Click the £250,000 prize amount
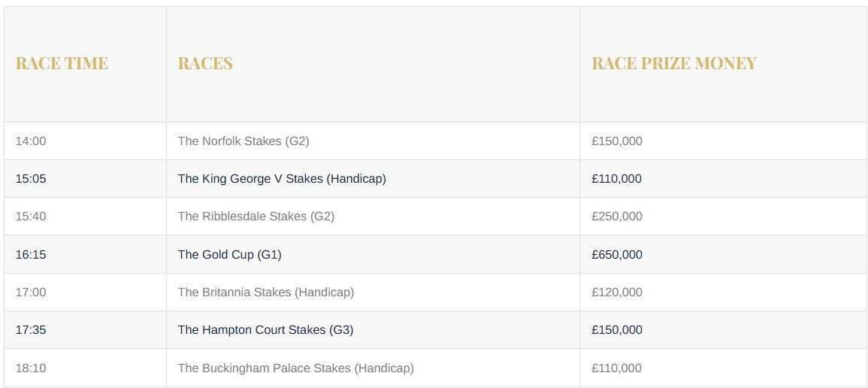Screen dimensions: 868x388 [x=617, y=217]
